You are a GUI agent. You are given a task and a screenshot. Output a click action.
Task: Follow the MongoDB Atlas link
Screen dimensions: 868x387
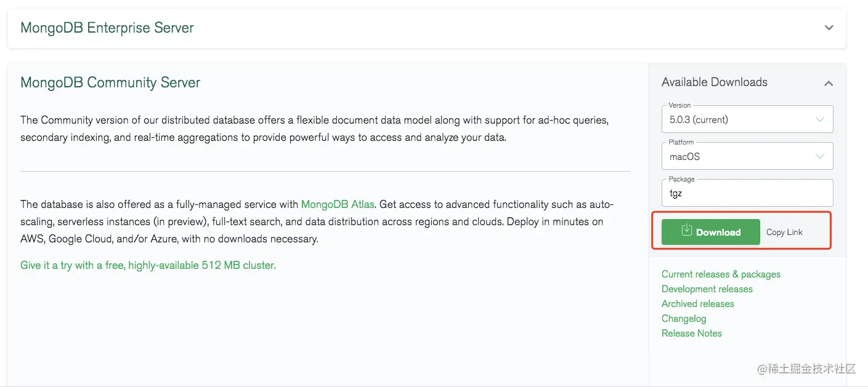click(338, 204)
